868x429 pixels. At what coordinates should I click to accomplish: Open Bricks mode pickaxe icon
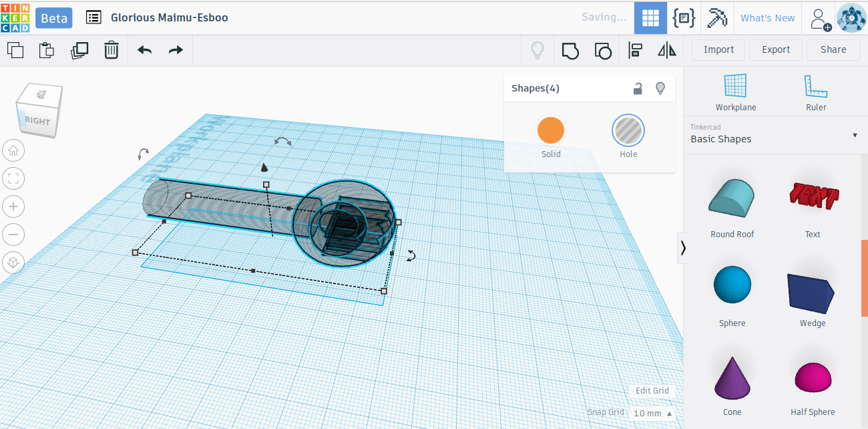click(717, 18)
